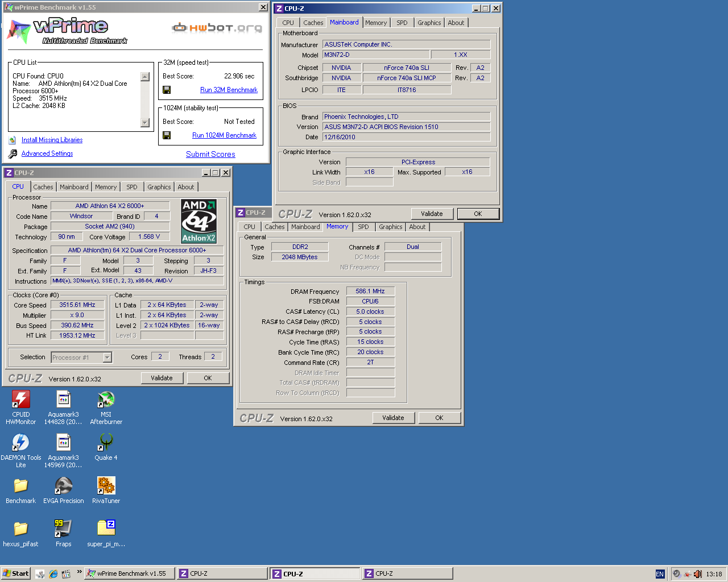Click Command Rate 2T value

click(370, 363)
